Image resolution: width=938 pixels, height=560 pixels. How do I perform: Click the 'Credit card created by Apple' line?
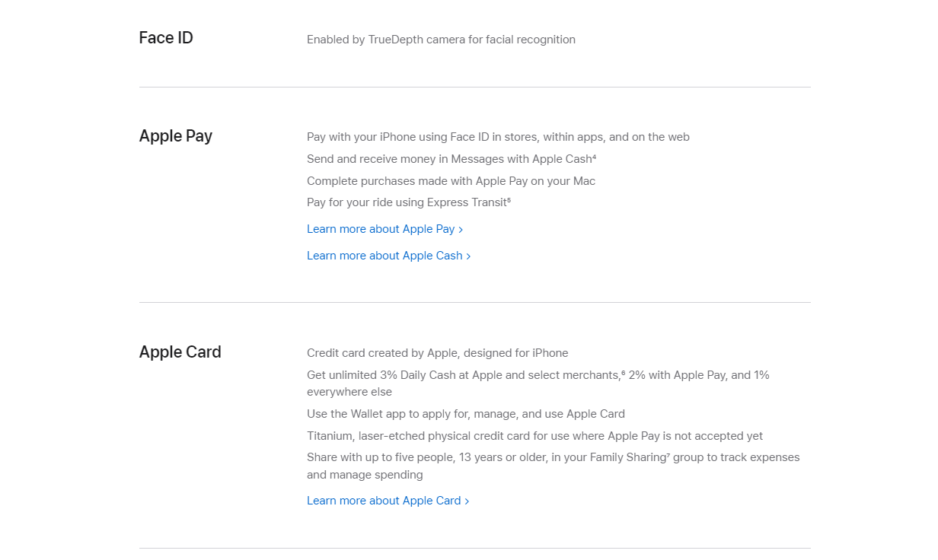[438, 353]
